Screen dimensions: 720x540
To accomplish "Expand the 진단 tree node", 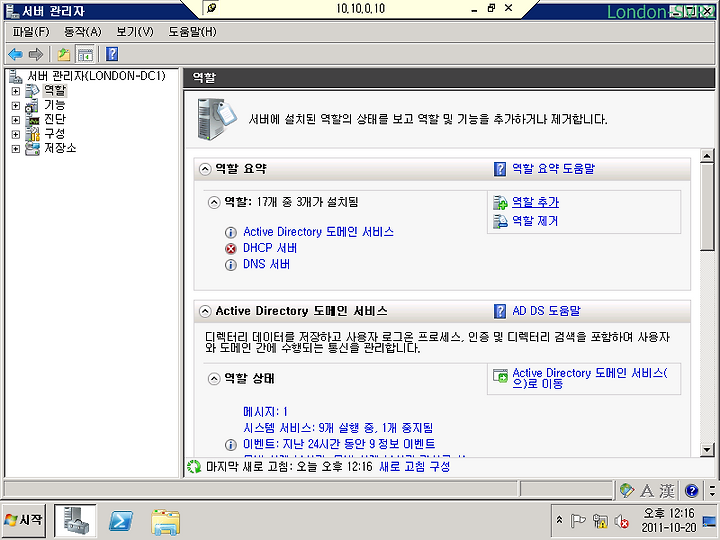I will pos(16,120).
